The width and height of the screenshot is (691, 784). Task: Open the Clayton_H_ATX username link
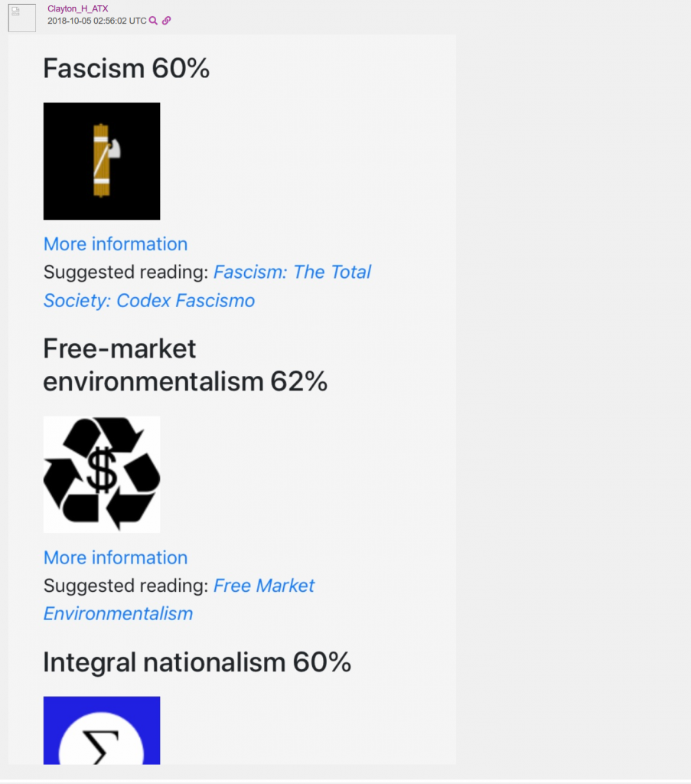77,8
